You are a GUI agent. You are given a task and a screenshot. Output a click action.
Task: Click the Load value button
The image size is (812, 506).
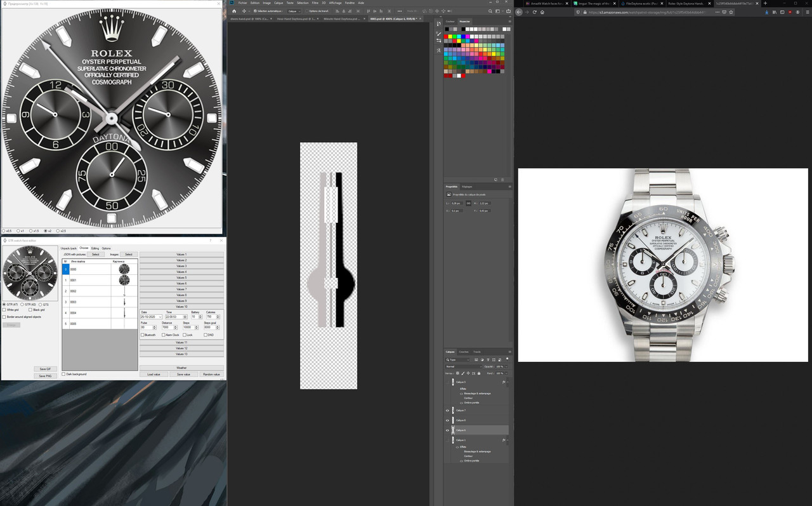[154, 374]
